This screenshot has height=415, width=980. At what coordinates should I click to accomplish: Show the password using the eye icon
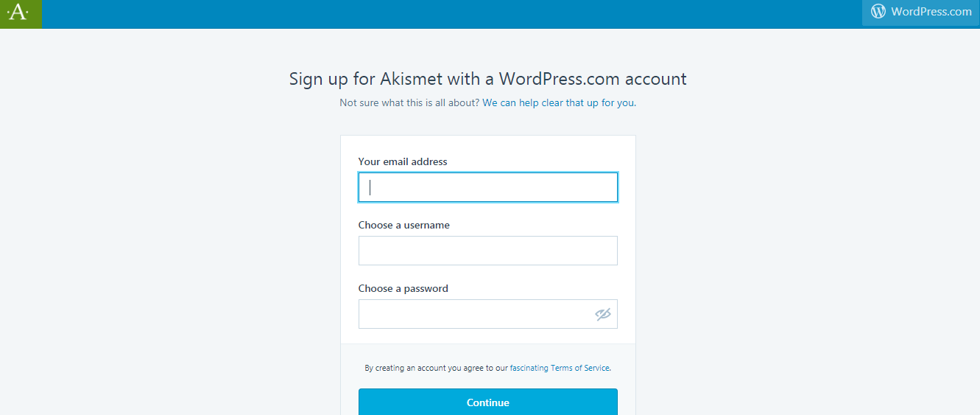click(x=603, y=315)
